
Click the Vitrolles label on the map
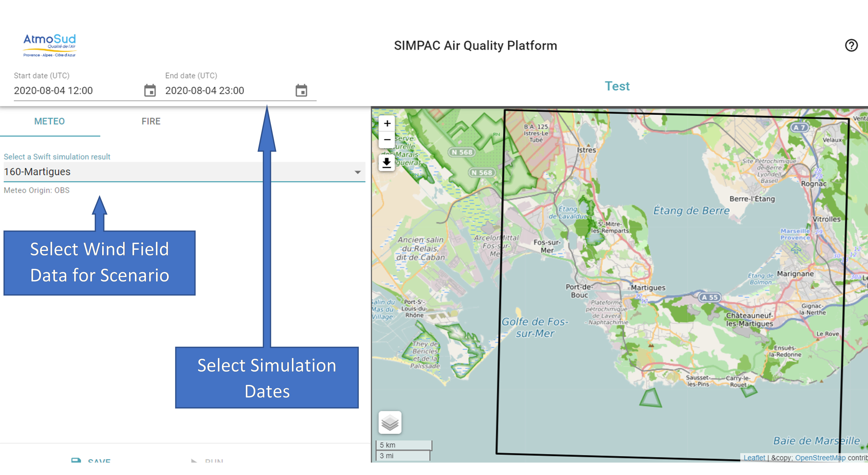click(827, 219)
